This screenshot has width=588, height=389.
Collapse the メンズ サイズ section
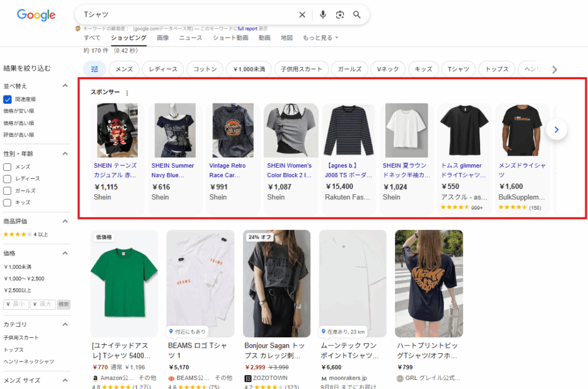click(x=65, y=380)
